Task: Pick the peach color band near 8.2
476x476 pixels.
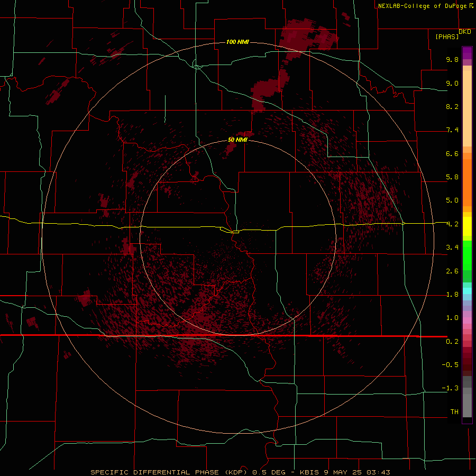Action: tap(467, 108)
